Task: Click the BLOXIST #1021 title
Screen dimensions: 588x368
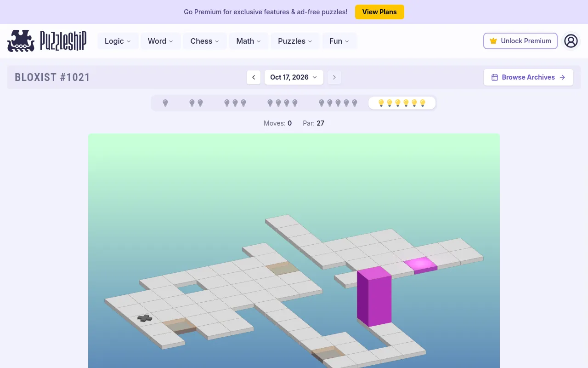Action: point(52,77)
